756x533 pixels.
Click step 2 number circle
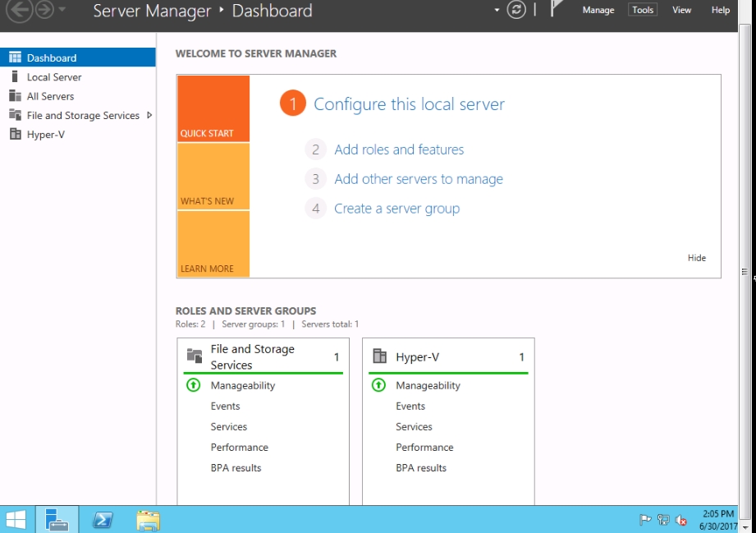click(x=315, y=149)
